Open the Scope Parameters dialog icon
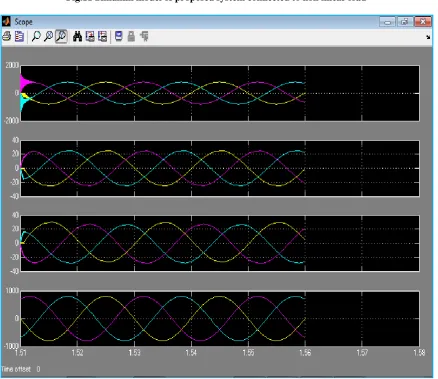Viewport: 438px width, 379px height. pyautogui.click(x=19, y=36)
